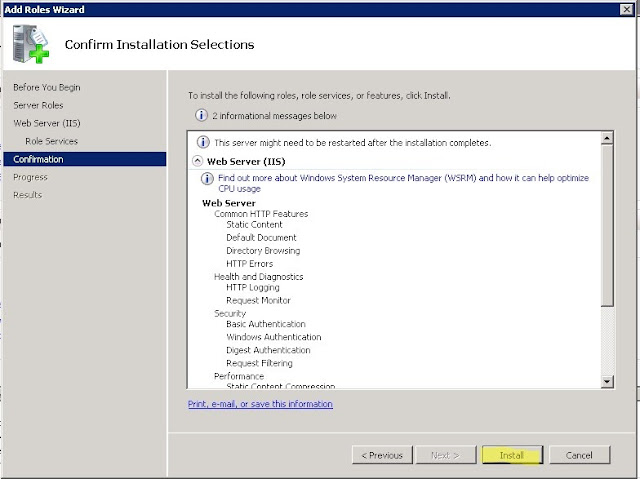Jump to the Role Services step
This screenshot has height=479, width=640.
coord(51,141)
